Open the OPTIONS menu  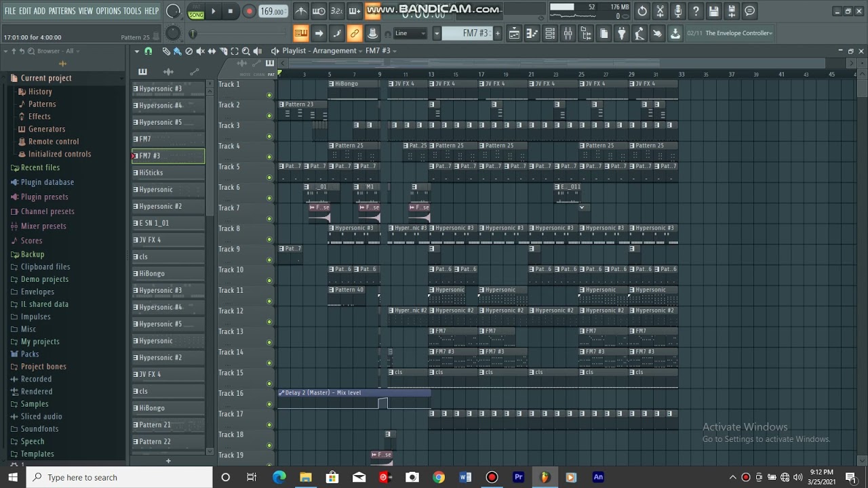click(108, 11)
